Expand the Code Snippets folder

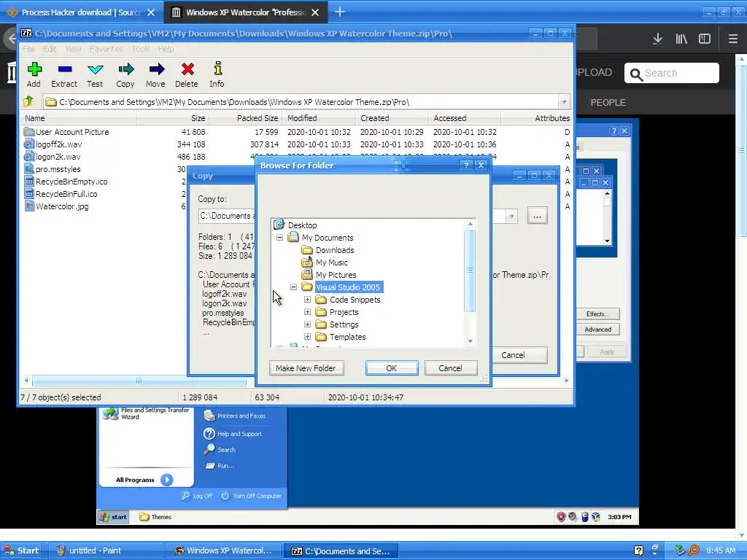point(307,299)
